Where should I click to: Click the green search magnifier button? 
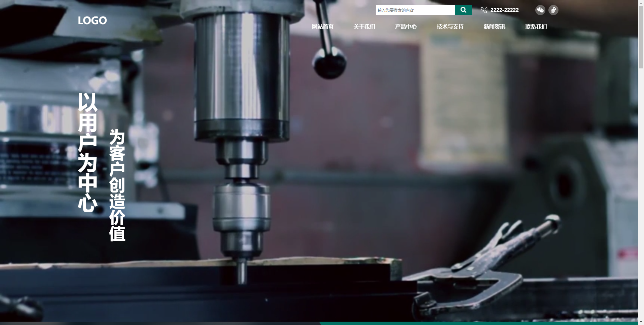[463, 10]
